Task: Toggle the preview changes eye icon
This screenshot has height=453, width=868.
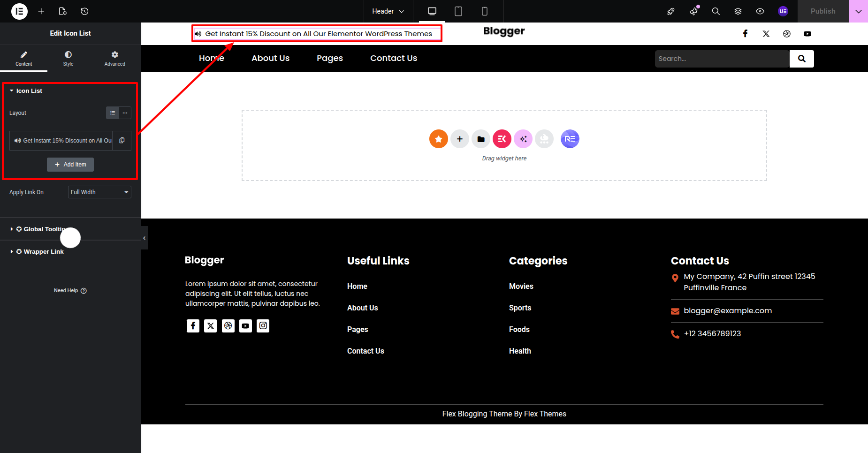Action: (x=760, y=11)
